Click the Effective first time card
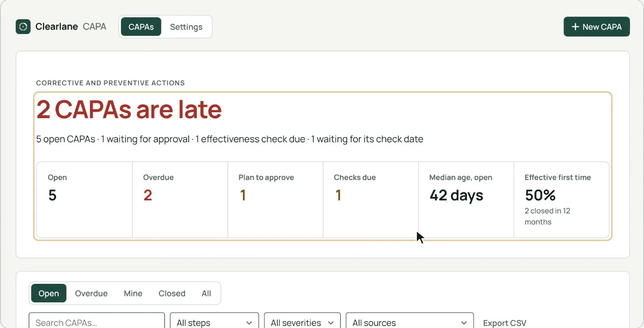Image resolution: width=644 pixels, height=328 pixels. click(561, 200)
